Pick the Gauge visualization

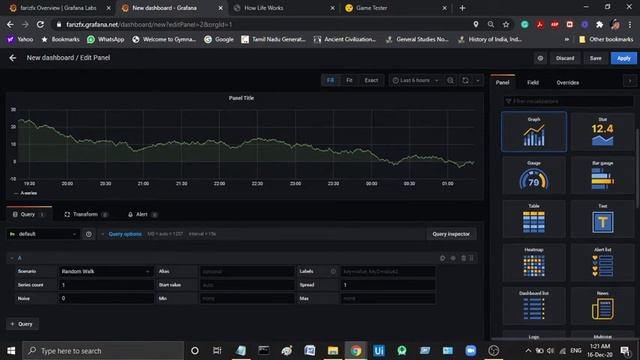point(534,176)
